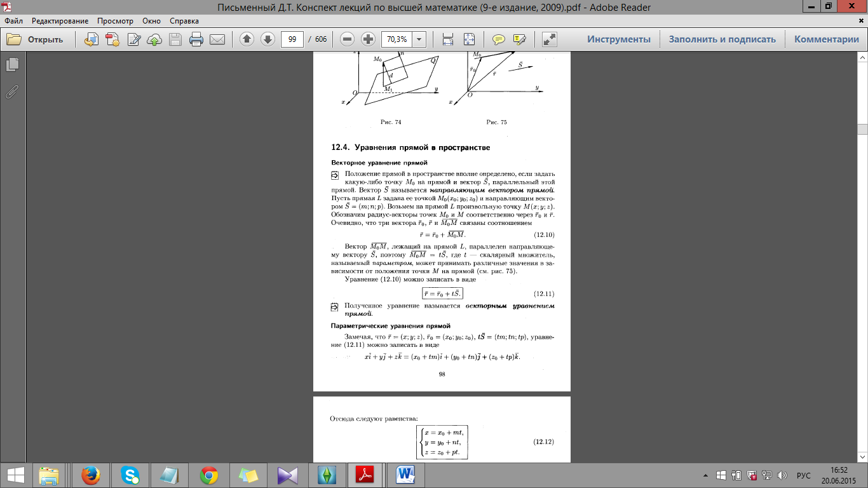The image size is (868, 488).
Task: Click the edit/sign document icon
Action: pyautogui.click(x=133, y=39)
